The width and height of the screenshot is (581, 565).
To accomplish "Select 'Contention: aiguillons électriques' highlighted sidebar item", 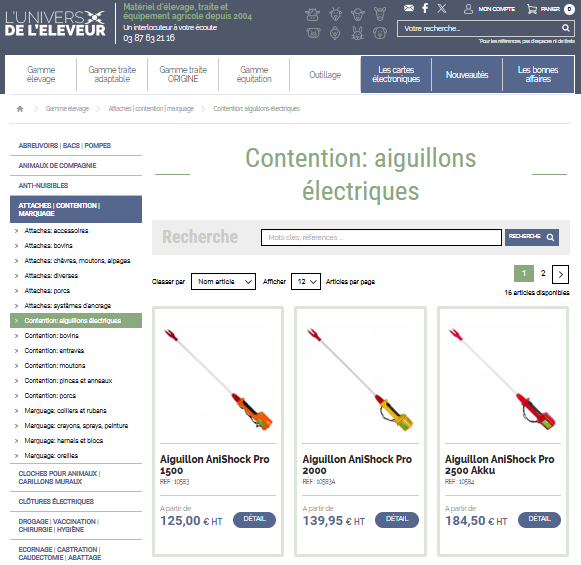I will coord(76,320).
